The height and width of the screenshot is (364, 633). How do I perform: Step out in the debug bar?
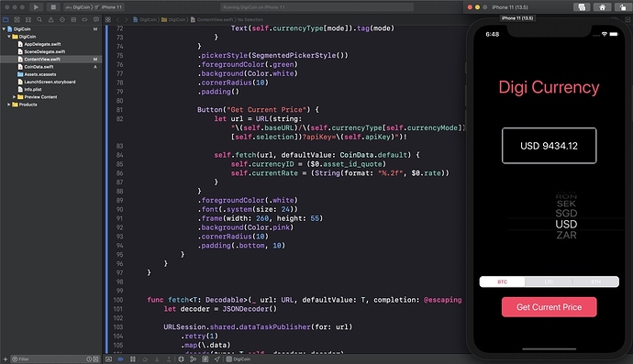coord(169,358)
